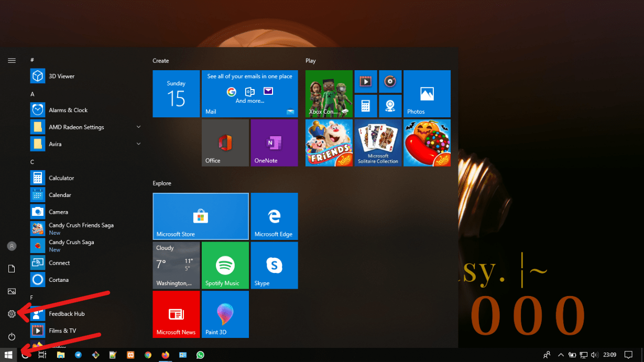The height and width of the screenshot is (362, 644).
Task: Open the Microsoft Store tile
Action: pyautogui.click(x=200, y=216)
